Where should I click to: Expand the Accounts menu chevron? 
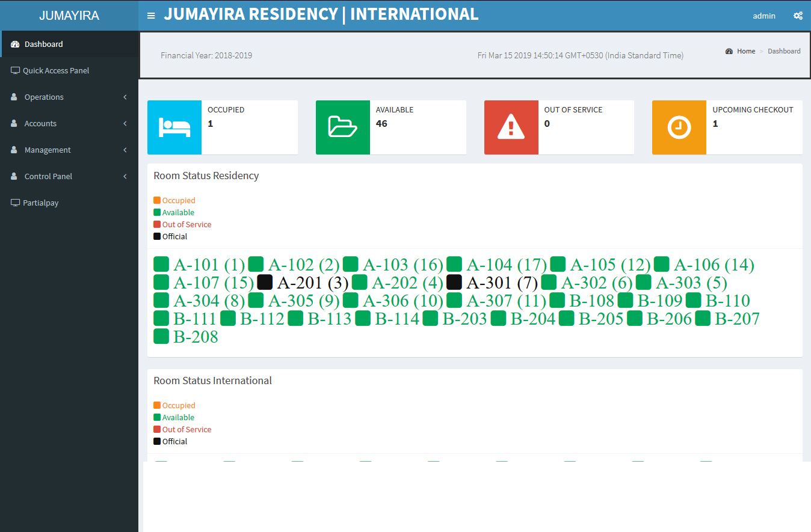(125, 124)
